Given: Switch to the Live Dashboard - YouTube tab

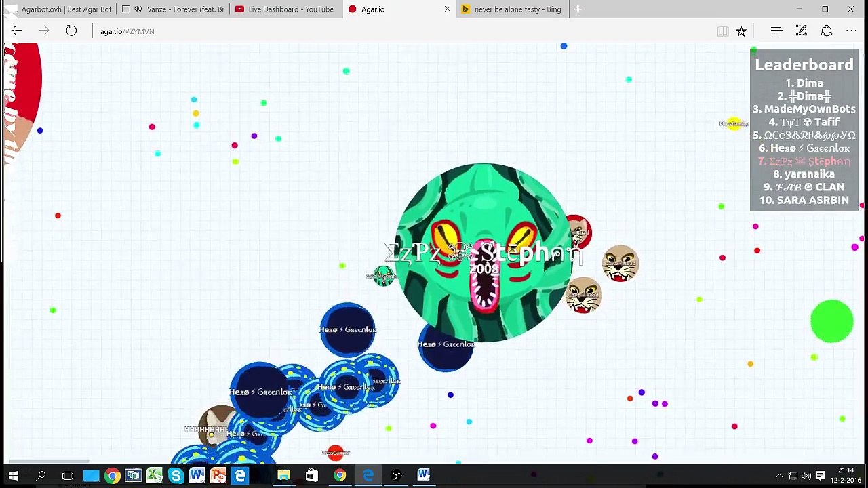Looking at the screenshot, I should coord(285,9).
